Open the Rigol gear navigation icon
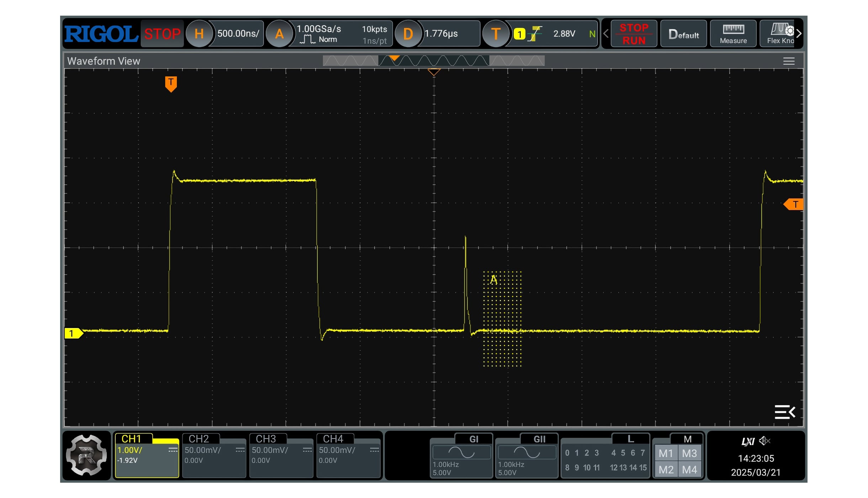 point(86,455)
